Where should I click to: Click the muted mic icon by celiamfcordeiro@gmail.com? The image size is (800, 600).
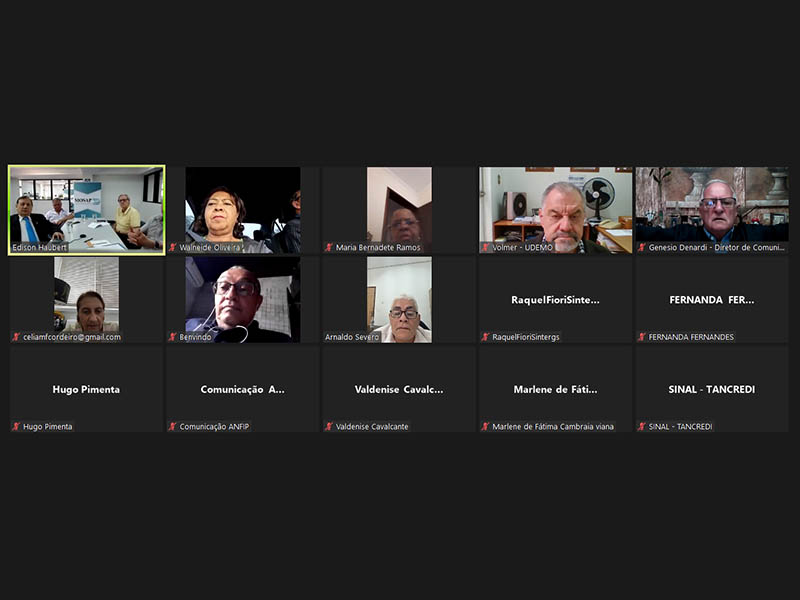coord(16,337)
